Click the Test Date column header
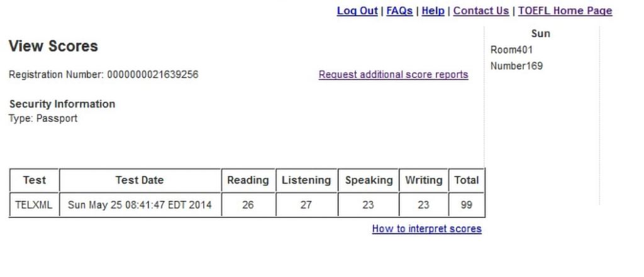 140,180
